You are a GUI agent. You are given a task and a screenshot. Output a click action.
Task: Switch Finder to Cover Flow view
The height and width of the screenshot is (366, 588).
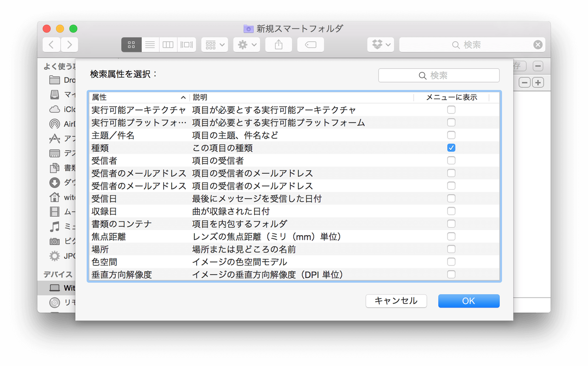187,45
